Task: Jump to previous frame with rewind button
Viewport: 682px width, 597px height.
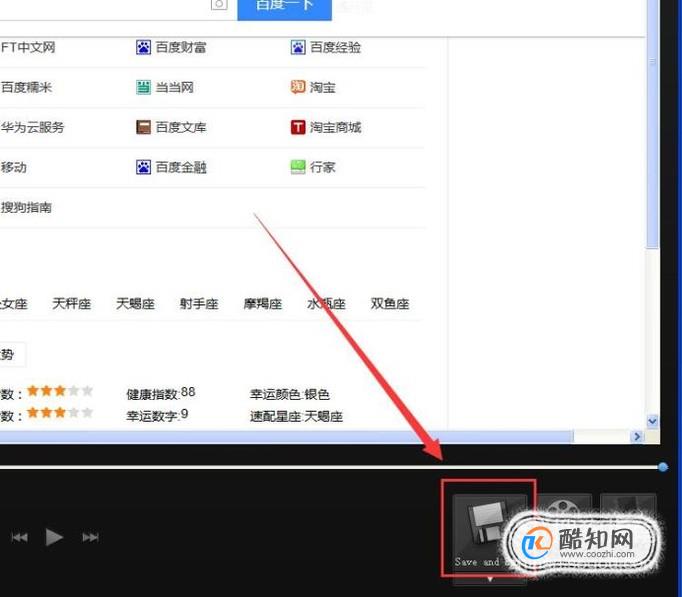Action: [19, 538]
